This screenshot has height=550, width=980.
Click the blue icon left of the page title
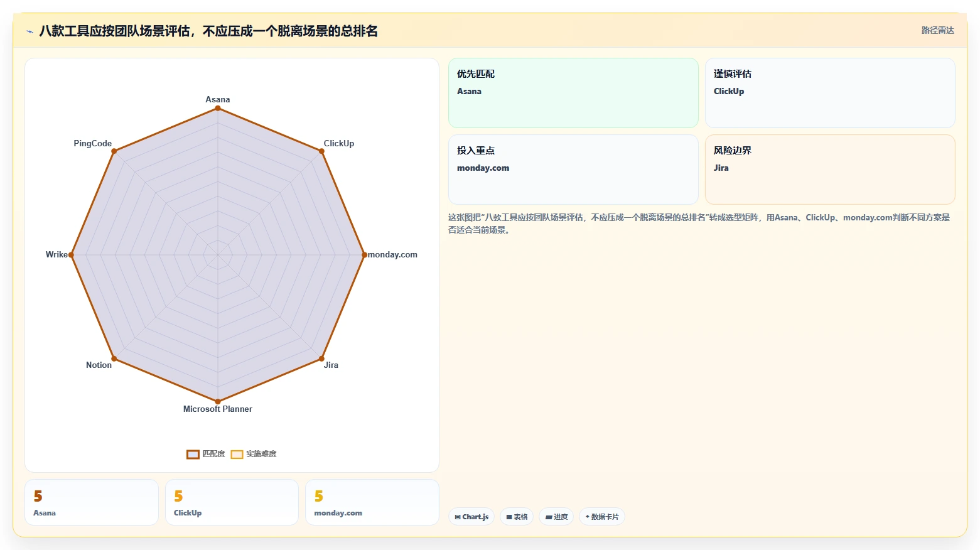point(30,31)
